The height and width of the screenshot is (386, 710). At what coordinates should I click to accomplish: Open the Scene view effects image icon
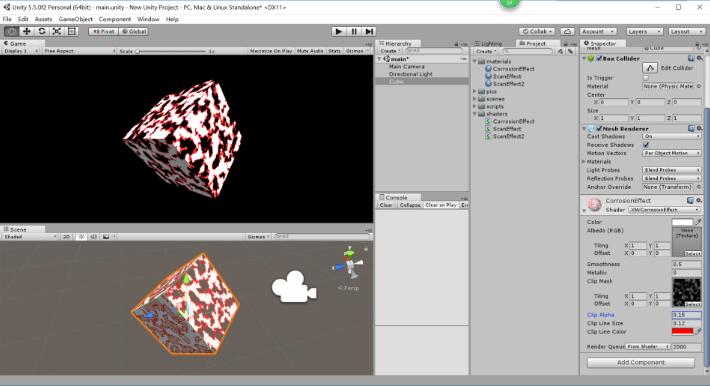106,236
